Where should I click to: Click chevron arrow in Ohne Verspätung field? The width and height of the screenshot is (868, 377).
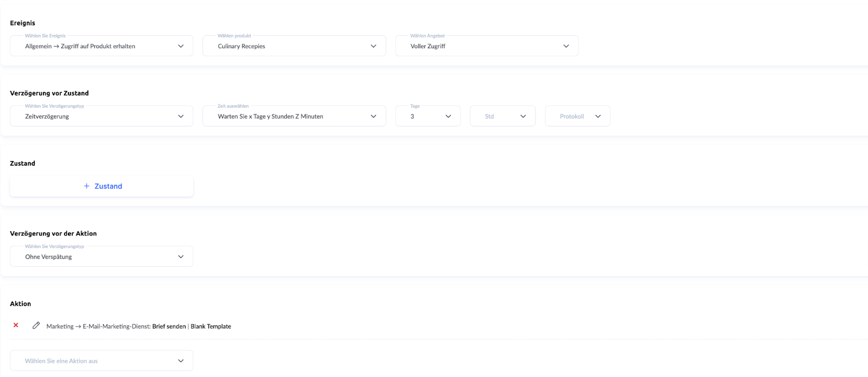[x=181, y=257]
